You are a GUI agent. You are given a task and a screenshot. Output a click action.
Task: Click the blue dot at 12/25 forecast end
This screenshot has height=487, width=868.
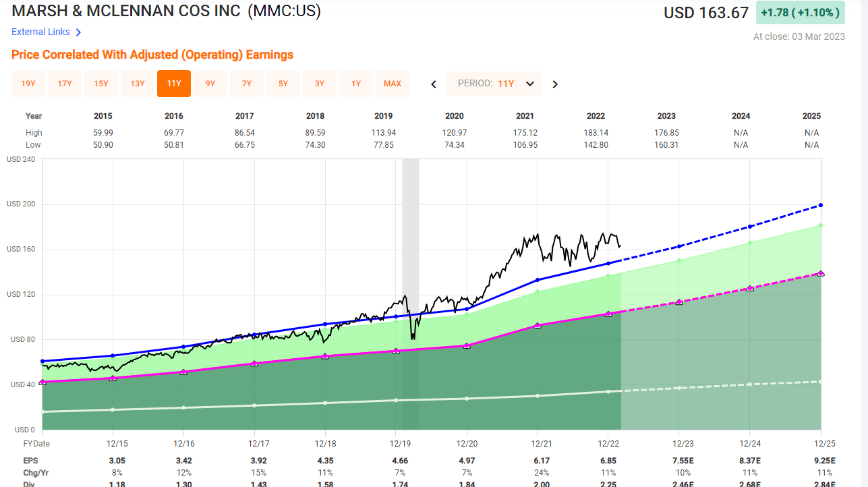[820, 205]
